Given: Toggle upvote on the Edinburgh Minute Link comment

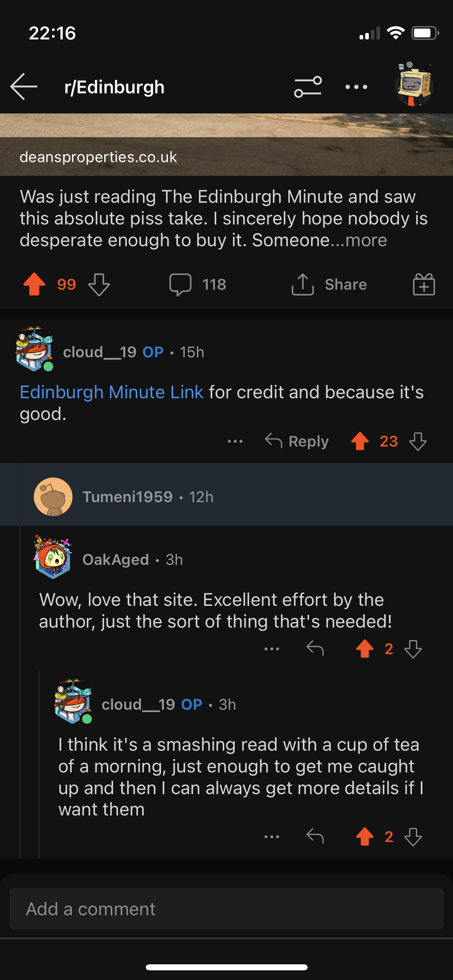Looking at the screenshot, I should [x=360, y=441].
